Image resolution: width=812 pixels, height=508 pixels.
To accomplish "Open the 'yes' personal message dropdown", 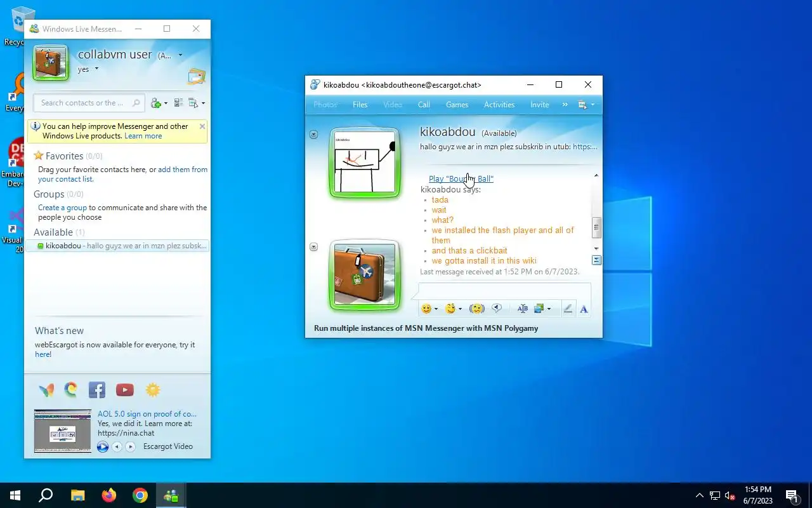I will (x=96, y=69).
